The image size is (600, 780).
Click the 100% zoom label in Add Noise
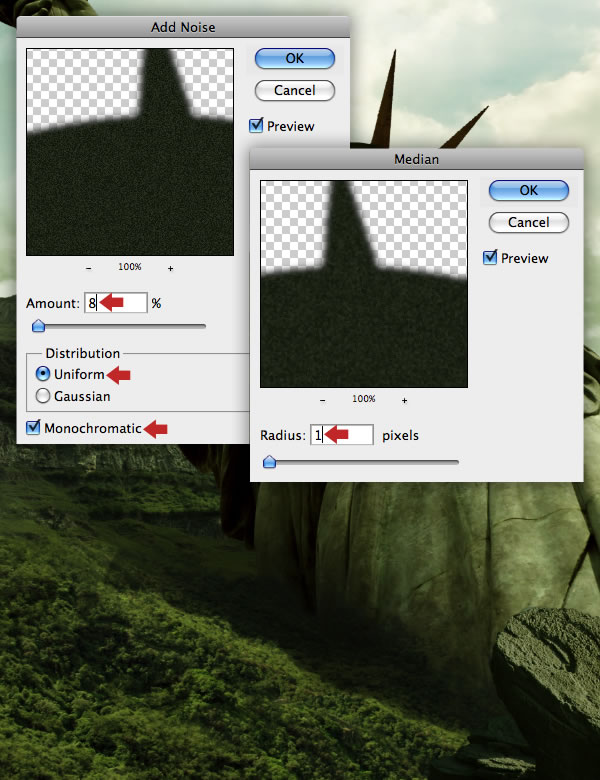coord(129,267)
